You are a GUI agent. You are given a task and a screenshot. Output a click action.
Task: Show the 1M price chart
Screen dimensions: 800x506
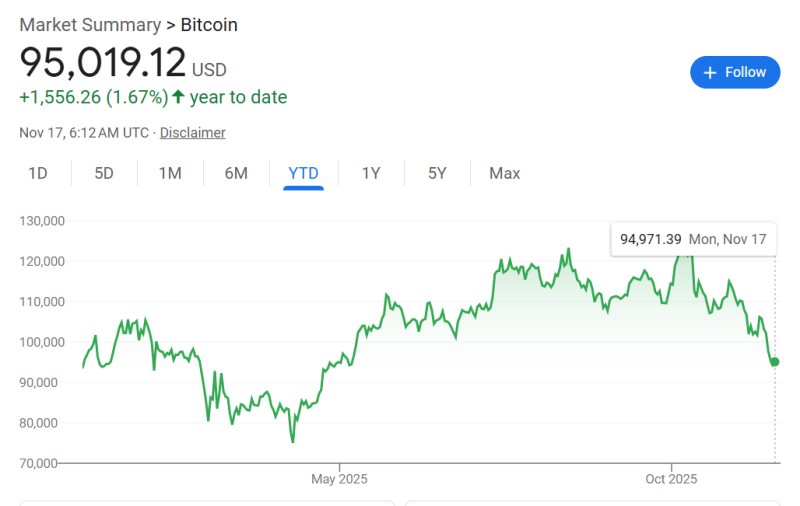click(x=170, y=173)
